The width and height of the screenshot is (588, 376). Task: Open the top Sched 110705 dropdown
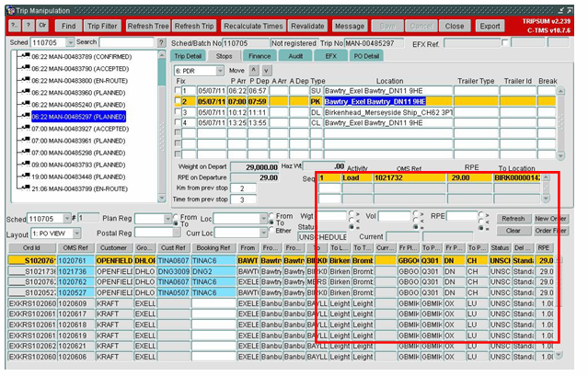pos(70,42)
